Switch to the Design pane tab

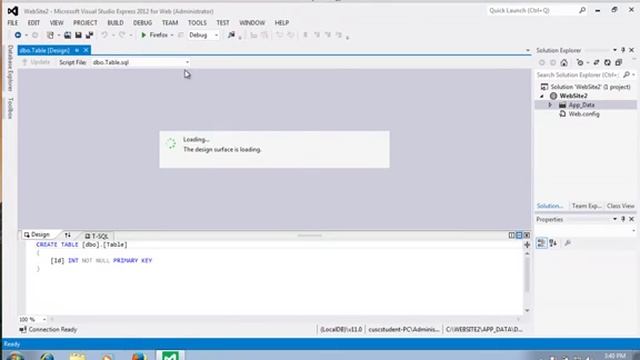(37, 235)
